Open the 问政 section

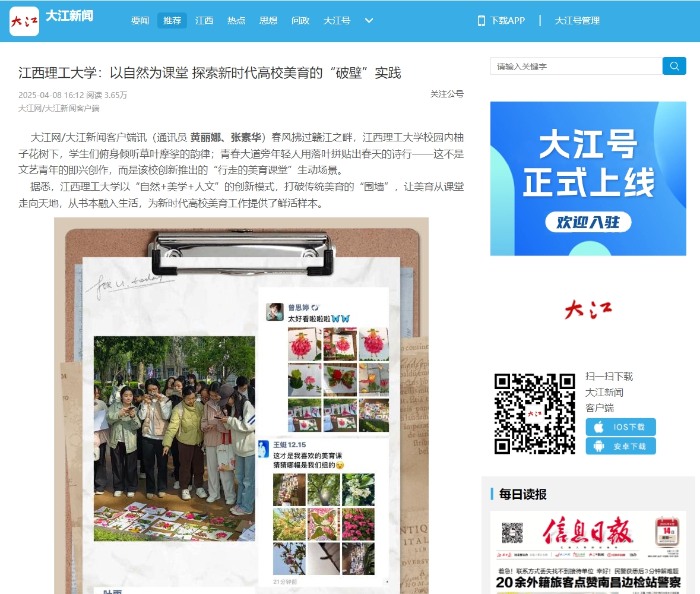pos(300,21)
